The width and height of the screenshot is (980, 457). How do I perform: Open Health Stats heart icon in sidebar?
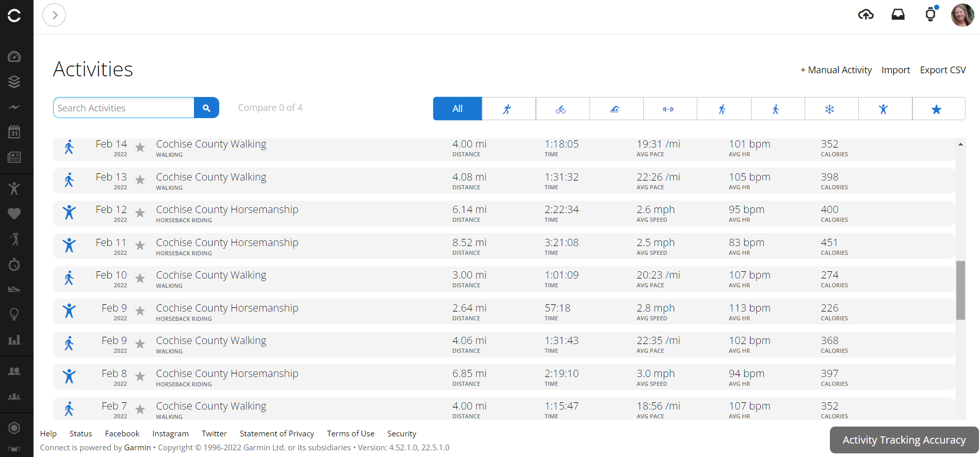(x=14, y=214)
